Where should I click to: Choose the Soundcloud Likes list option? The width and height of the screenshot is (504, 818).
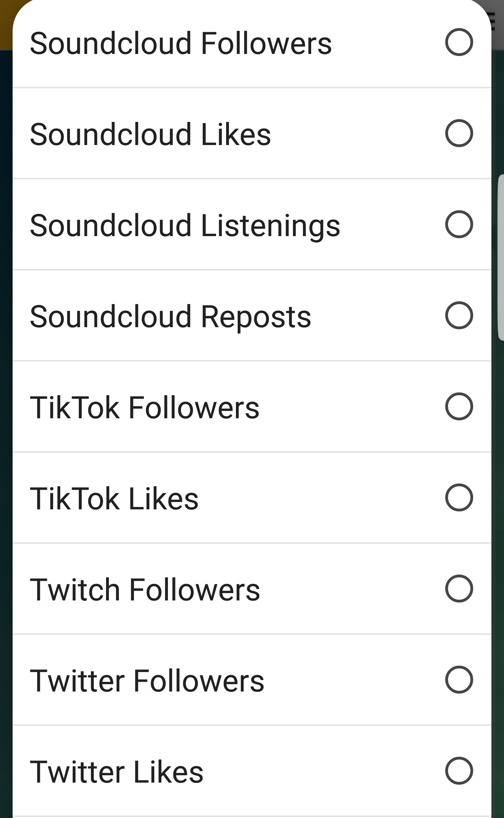tap(150, 134)
